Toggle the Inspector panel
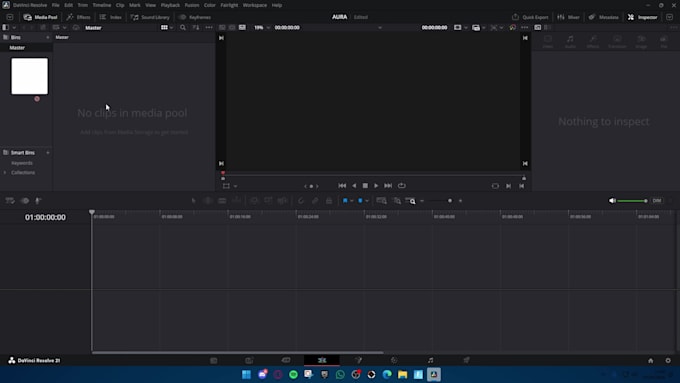The height and width of the screenshot is (383, 680). pos(642,17)
